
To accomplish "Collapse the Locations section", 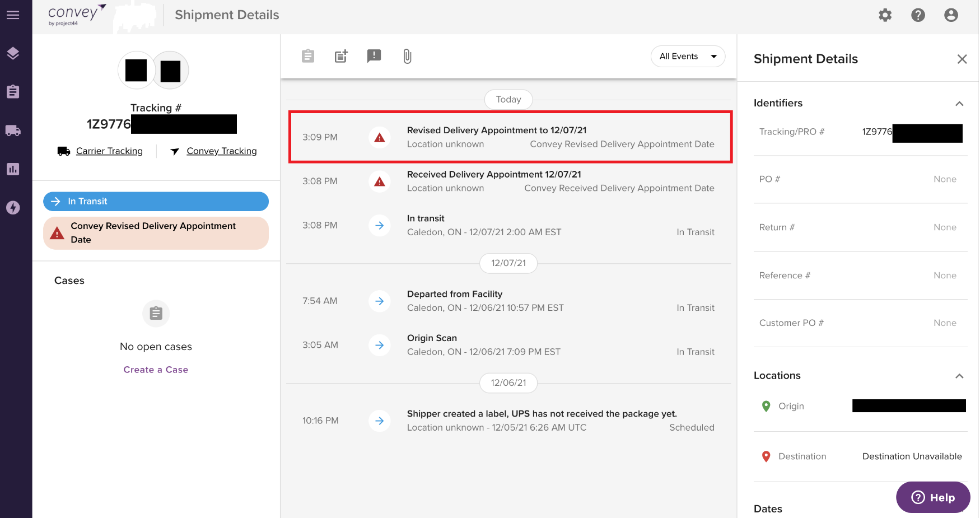I will (959, 376).
